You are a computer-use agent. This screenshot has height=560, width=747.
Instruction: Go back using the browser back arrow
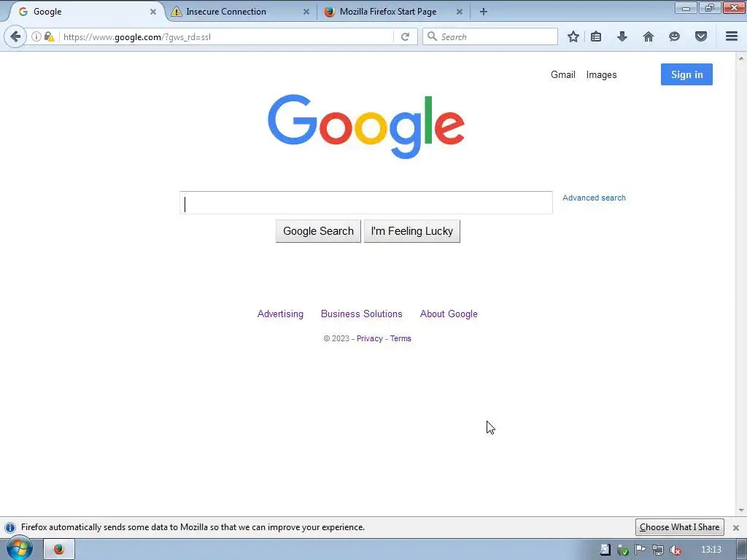(x=15, y=36)
